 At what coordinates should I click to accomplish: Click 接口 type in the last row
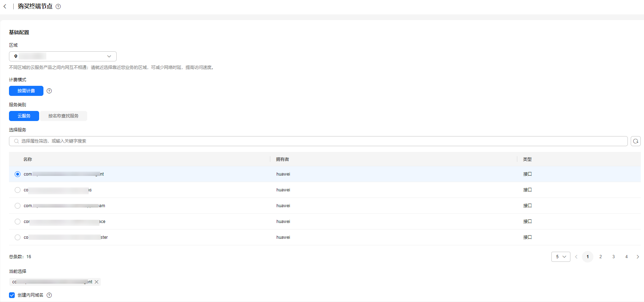(527, 237)
